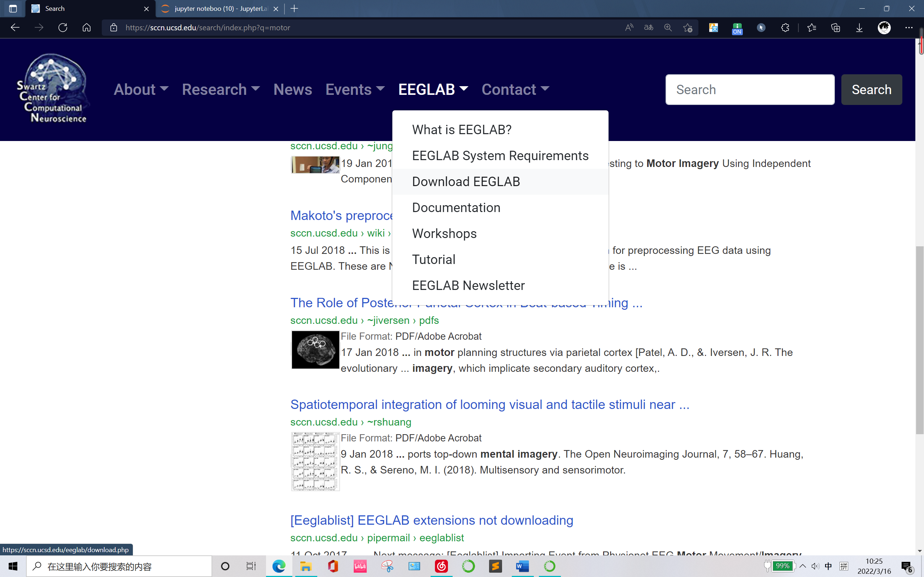The image size is (924, 577).
Task: Click the browser home icon
Action: [87, 27]
